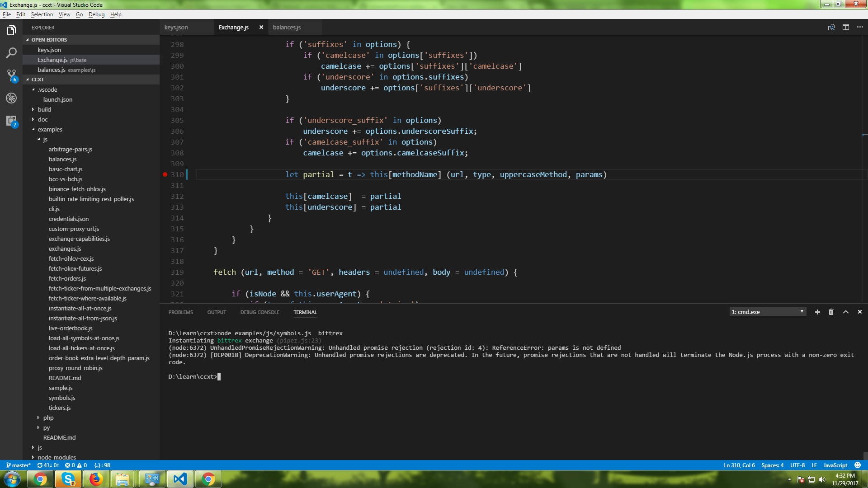Click the split editor icon
The height and width of the screenshot is (488, 868).
tap(845, 27)
